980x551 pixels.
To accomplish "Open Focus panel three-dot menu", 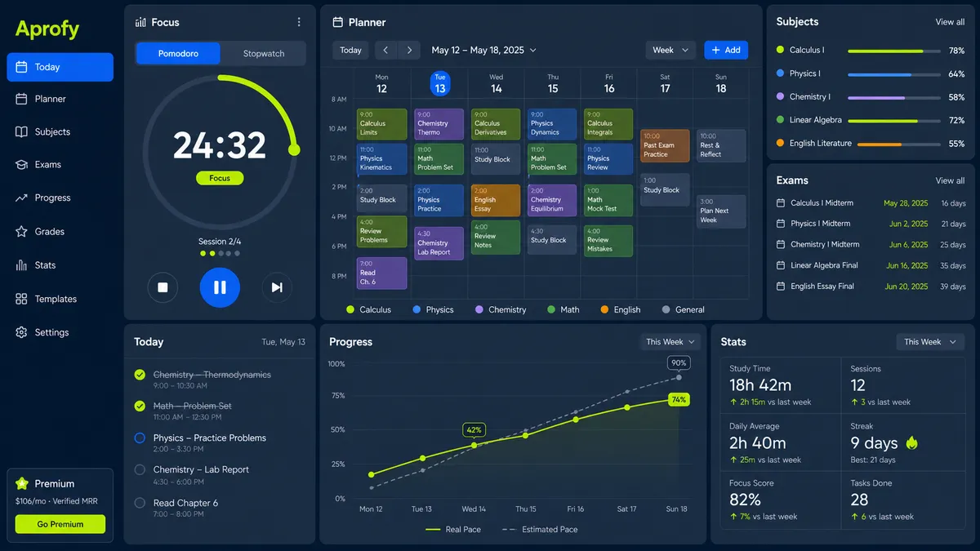I will (299, 22).
